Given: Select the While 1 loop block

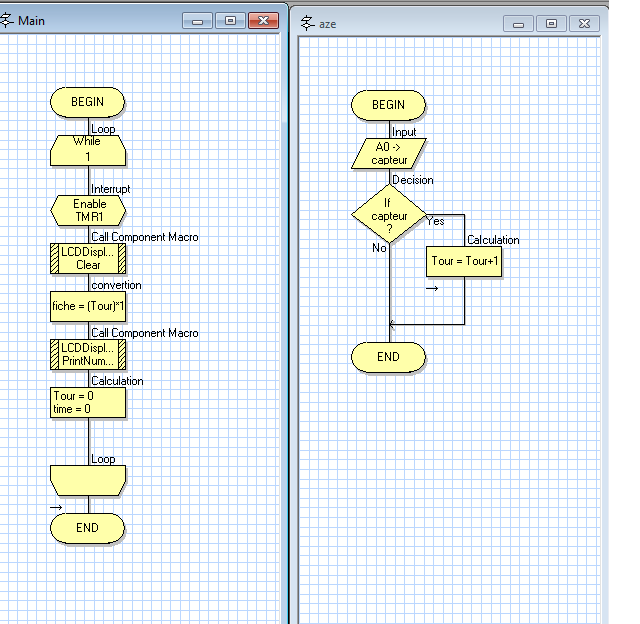Looking at the screenshot, I should pos(88,151).
